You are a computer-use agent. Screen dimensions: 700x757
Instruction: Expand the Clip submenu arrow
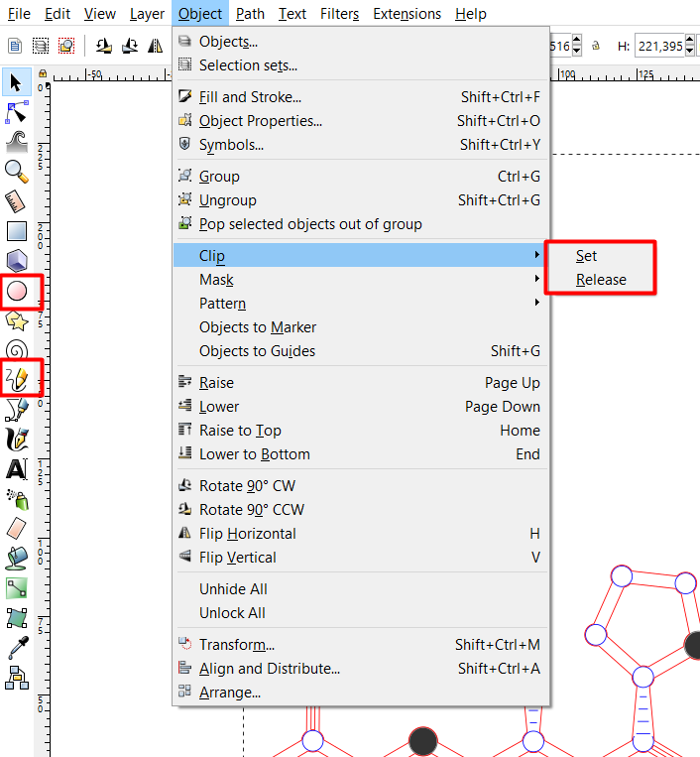pyautogui.click(x=537, y=254)
